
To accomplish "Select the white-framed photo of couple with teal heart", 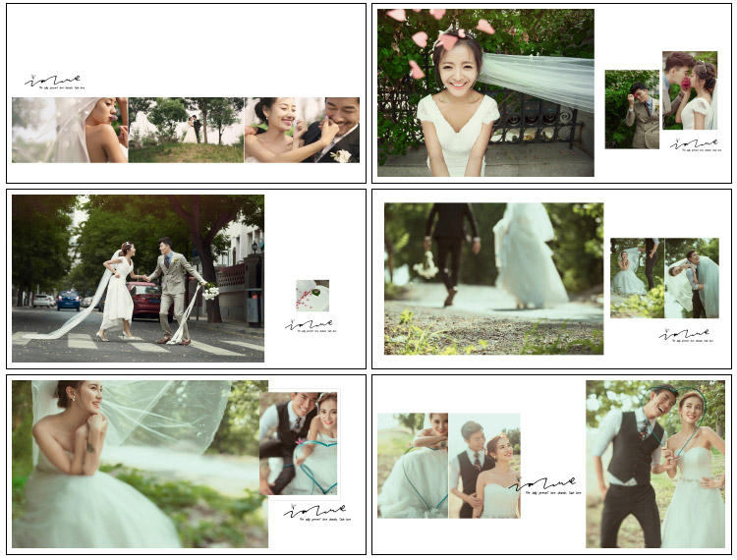I will pyautogui.click(x=300, y=444).
